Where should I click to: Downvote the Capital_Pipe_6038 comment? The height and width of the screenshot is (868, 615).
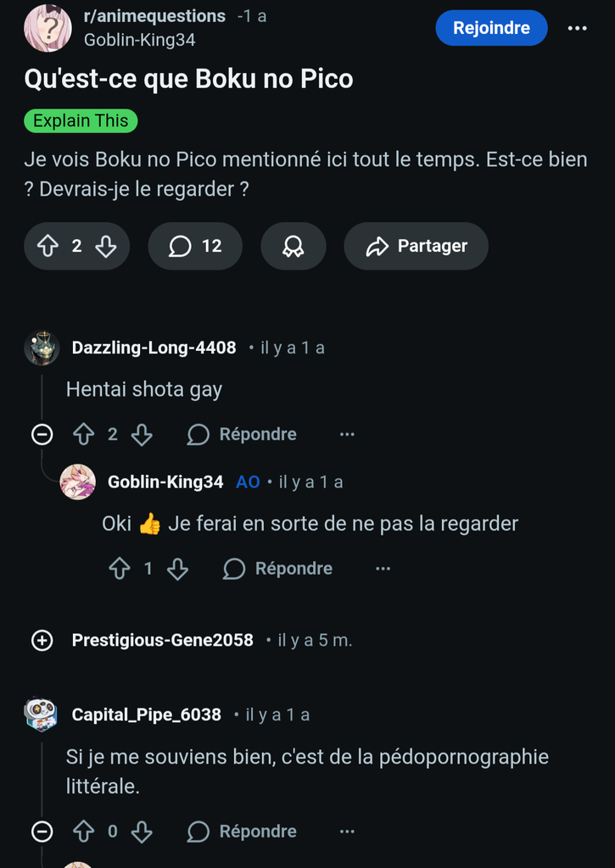(142, 832)
